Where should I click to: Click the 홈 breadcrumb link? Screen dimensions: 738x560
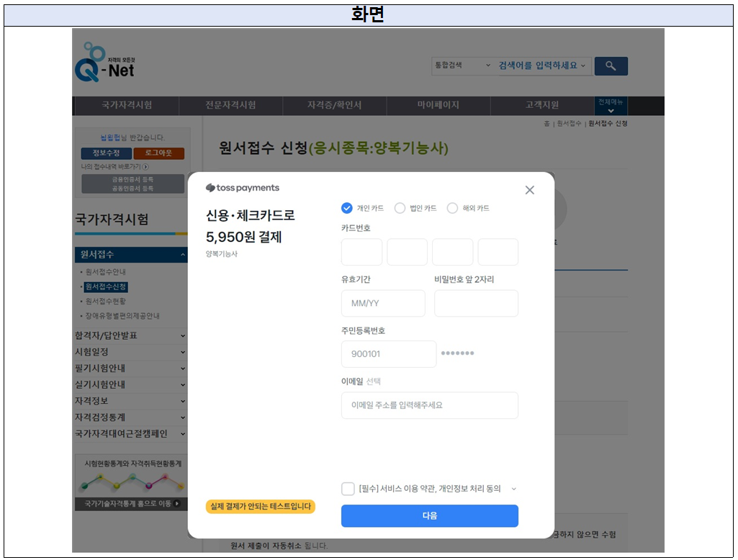546,123
